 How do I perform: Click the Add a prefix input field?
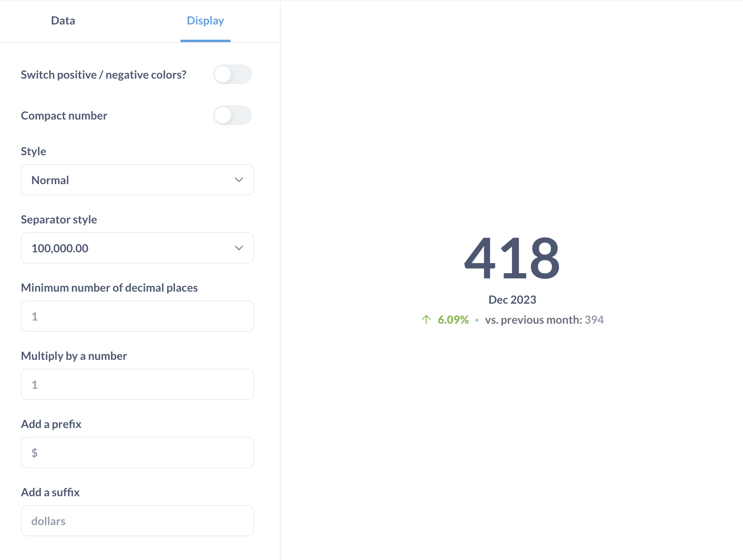click(x=137, y=453)
